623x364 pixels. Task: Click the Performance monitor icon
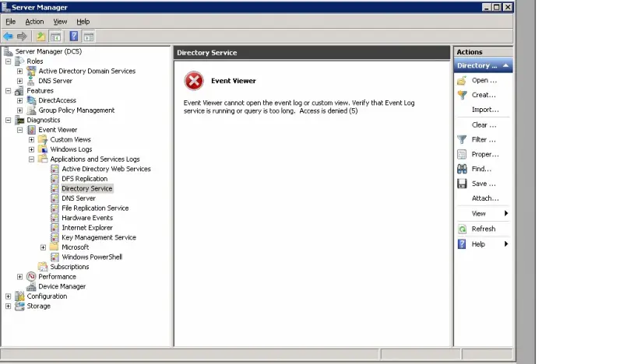point(31,276)
